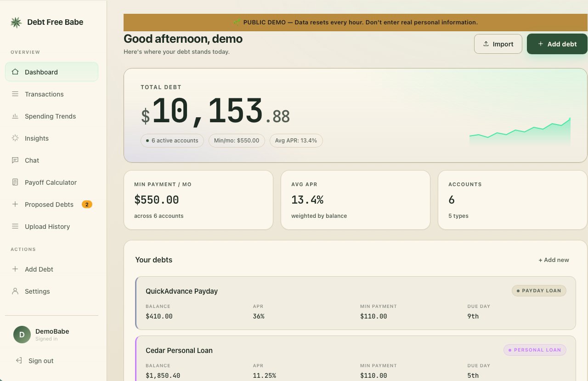
Task: Click the Your debts heading
Action: (154, 260)
